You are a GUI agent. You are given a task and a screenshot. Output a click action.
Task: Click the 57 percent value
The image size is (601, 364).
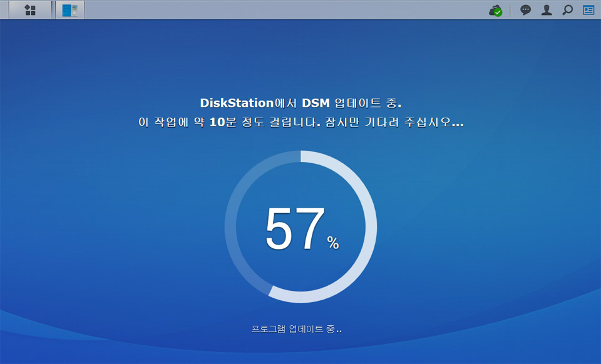[302, 228]
